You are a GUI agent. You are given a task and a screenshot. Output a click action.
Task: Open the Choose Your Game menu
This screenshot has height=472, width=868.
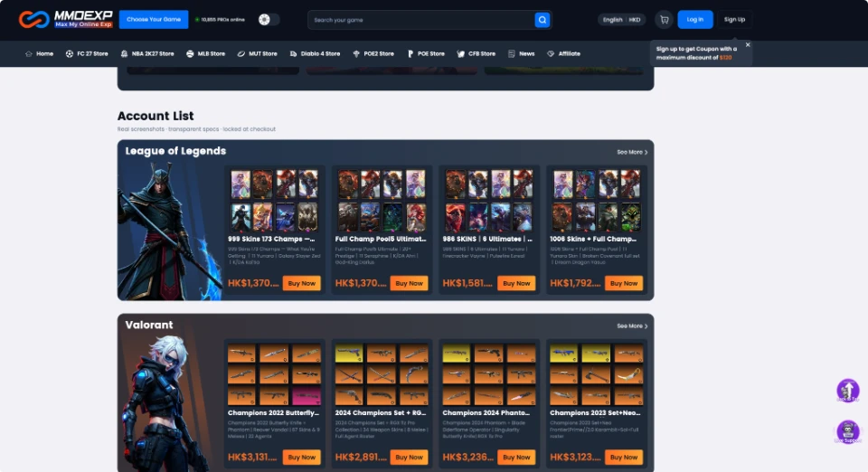(x=154, y=19)
